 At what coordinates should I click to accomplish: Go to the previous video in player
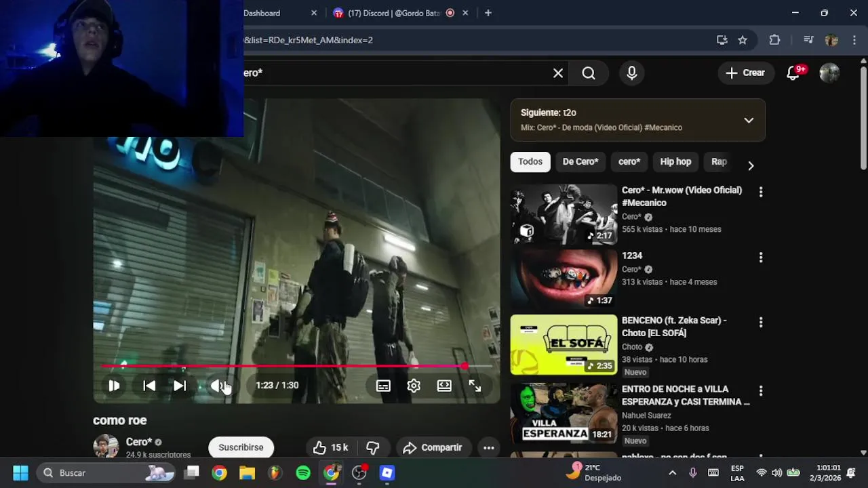point(149,386)
